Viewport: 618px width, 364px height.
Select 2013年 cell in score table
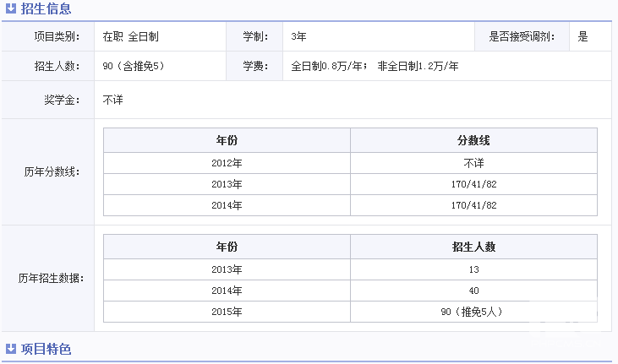click(x=227, y=184)
